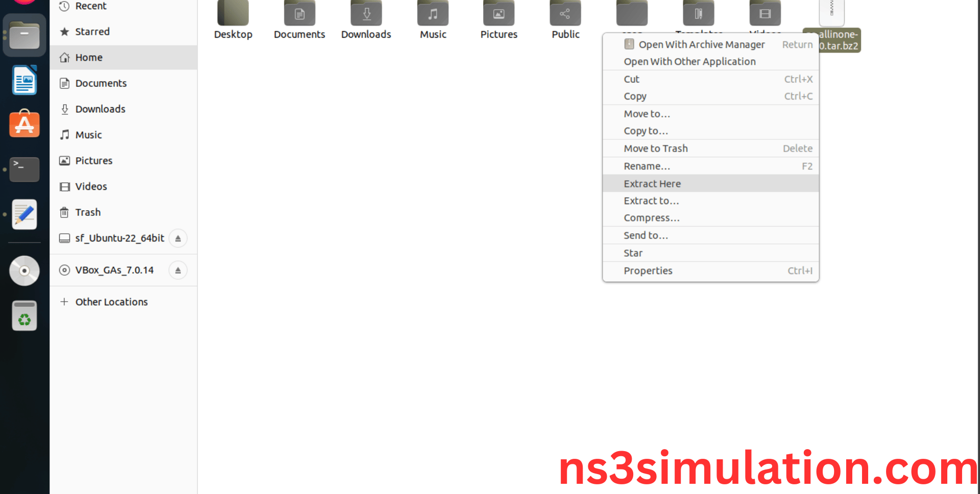Open the Pictures folder icon
The image size is (980, 494).
498,13
